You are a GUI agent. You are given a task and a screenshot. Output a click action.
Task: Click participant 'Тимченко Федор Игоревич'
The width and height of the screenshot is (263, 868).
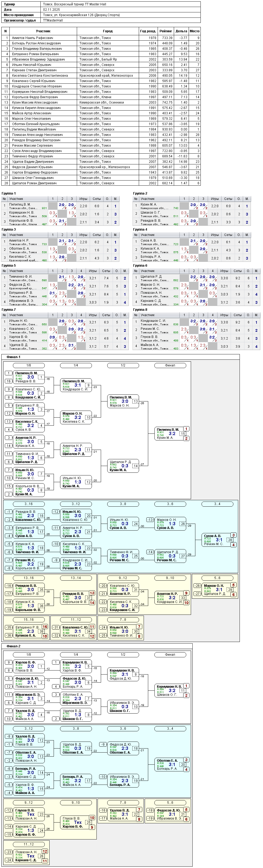[x=32, y=157]
